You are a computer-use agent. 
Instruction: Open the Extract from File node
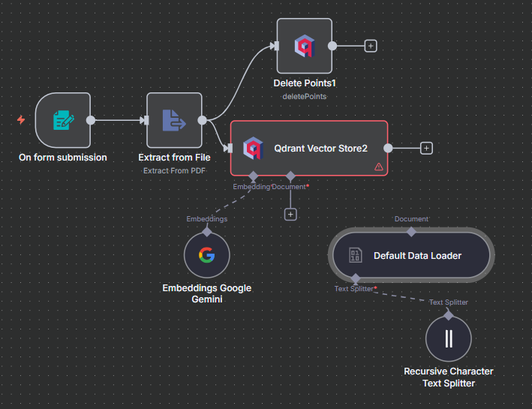174,120
